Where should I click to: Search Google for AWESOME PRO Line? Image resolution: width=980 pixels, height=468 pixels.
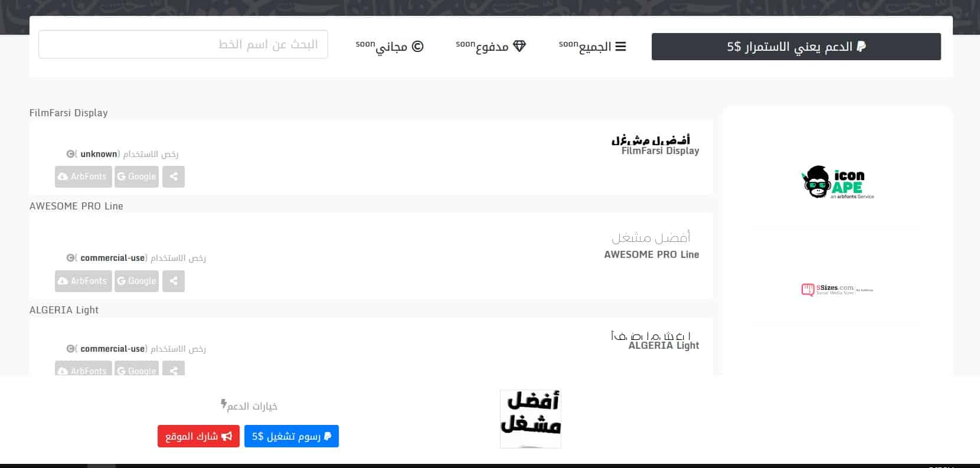click(x=136, y=281)
